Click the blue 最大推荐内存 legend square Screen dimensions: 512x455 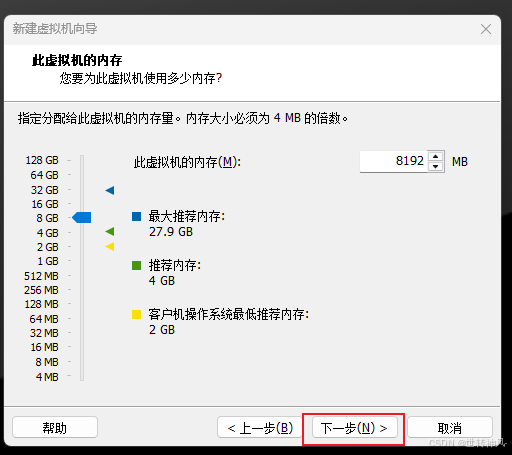137,217
